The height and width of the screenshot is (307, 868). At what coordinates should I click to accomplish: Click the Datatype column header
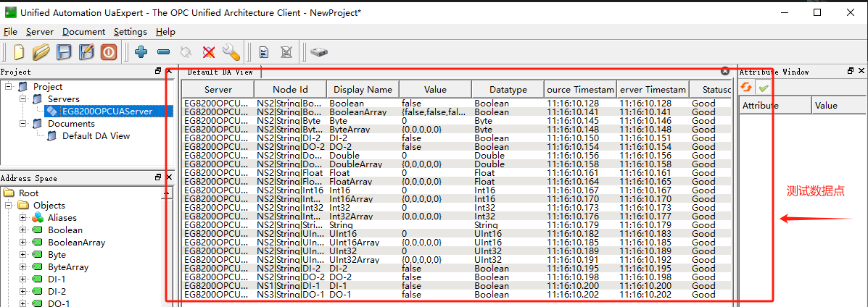click(507, 89)
